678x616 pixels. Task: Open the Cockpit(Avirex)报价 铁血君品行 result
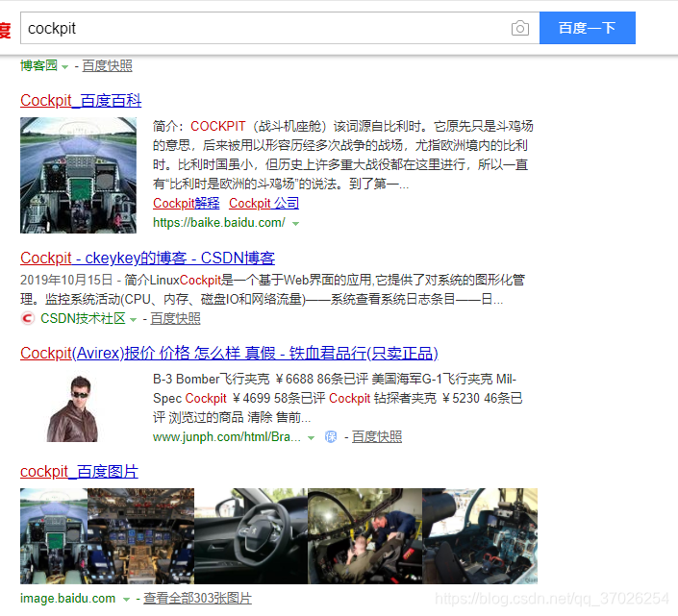(x=229, y=354)
